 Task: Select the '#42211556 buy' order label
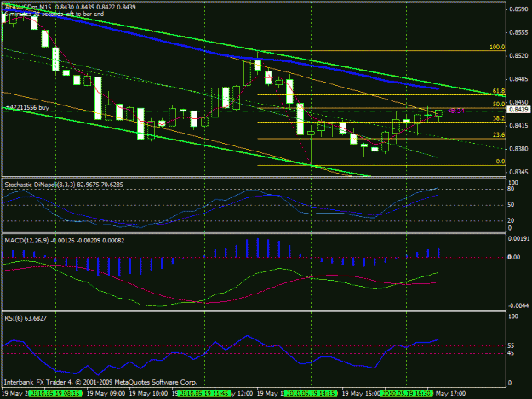tap(28, 107)
